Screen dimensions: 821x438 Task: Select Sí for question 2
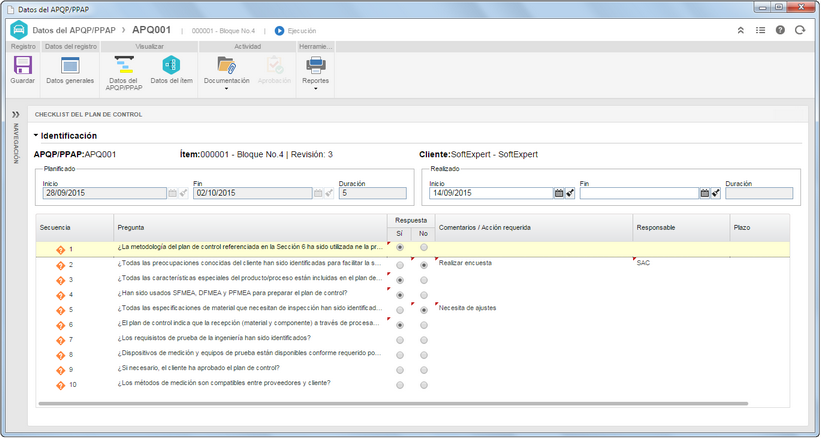[x=400, y=265]
